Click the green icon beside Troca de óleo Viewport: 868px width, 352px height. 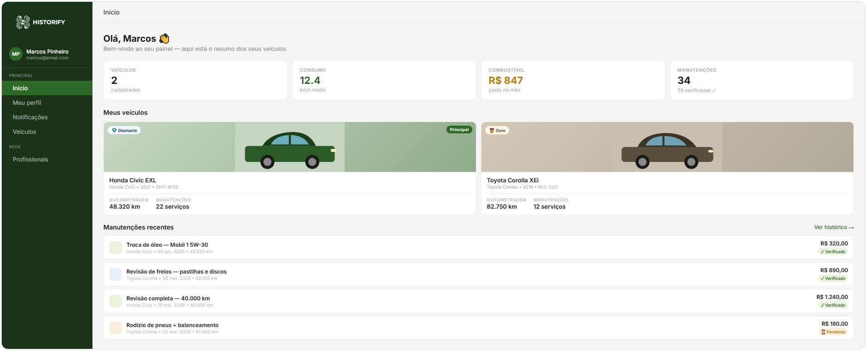coord(116,248)
